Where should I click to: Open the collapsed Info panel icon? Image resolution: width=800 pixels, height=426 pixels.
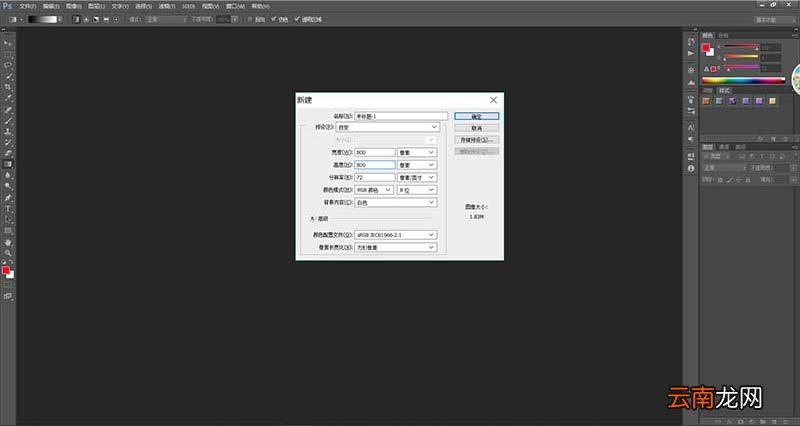(691, 168)
